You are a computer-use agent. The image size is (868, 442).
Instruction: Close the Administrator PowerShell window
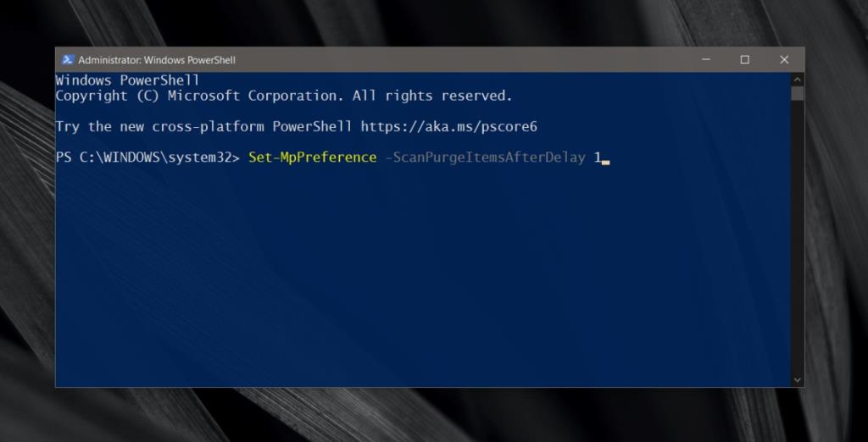pos(784,60)
